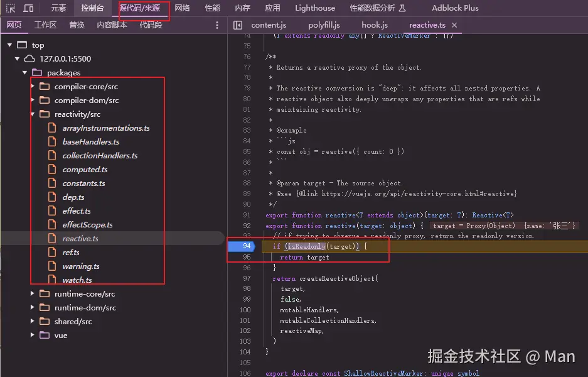
Task: Open collectionHandlers.ts file
Action: point(100,156)
